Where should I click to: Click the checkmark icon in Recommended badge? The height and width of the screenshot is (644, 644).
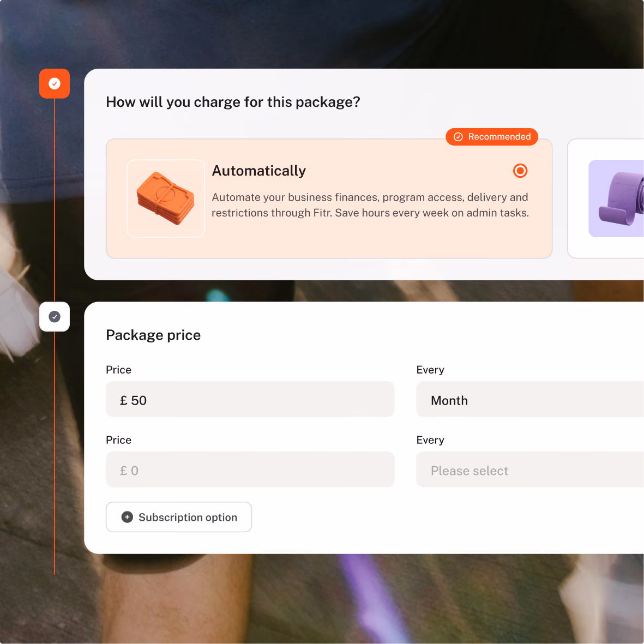tap(459, 137)
